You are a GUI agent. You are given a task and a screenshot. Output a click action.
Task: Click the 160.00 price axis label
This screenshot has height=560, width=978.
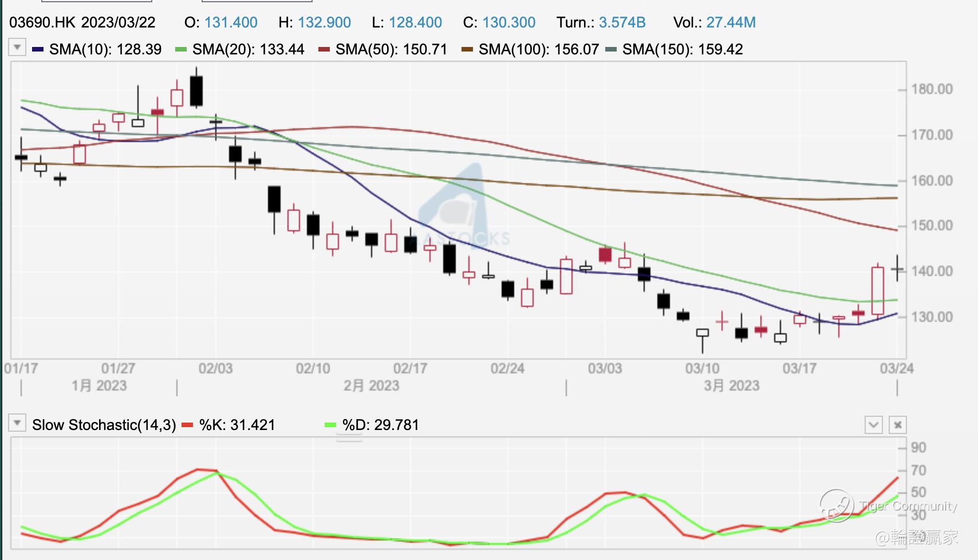click(x=932, y=181)
